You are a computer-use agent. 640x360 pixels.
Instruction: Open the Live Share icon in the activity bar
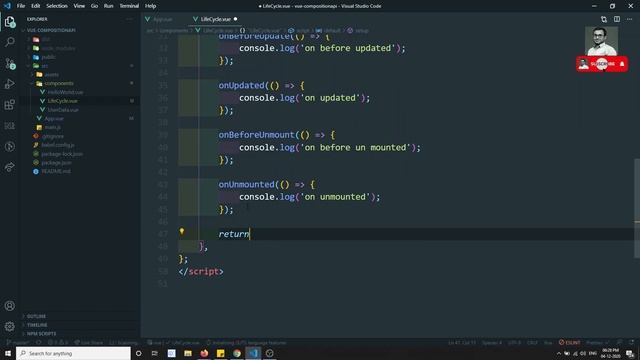10,167
